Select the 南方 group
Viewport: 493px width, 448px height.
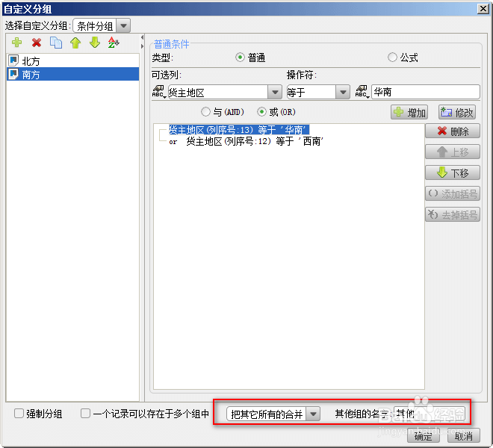click(x=73, y=74)
